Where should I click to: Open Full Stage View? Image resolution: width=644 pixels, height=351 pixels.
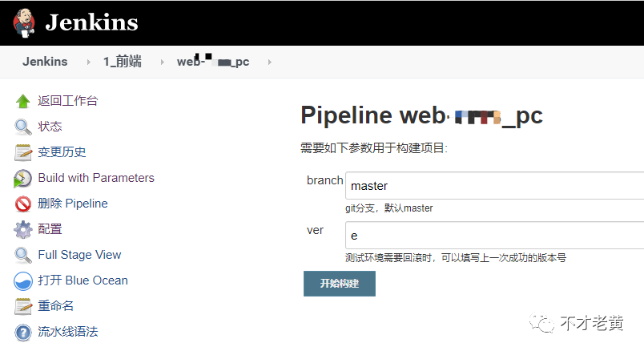79,255
